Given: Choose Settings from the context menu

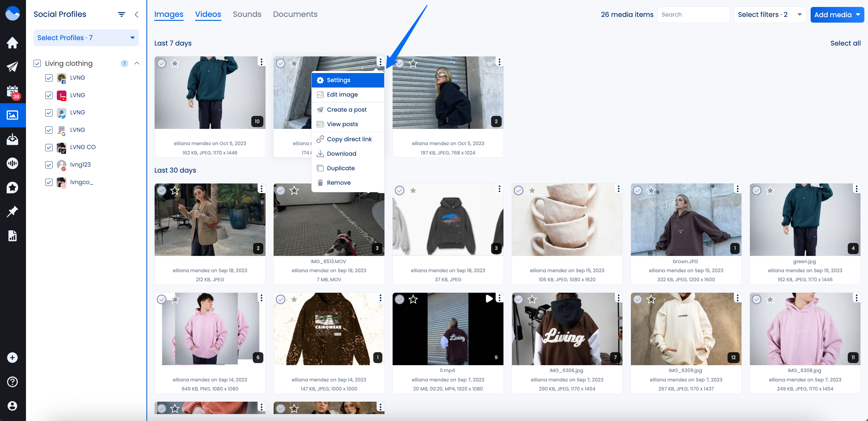Looking at the screenshot, I should click(x=348, y=80).
